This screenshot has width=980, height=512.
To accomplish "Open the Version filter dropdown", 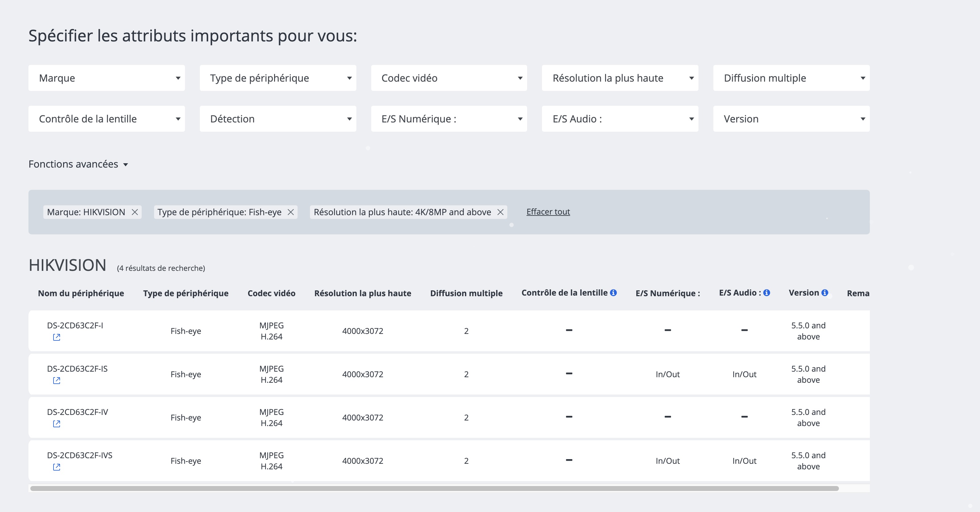I will [791, 119].
